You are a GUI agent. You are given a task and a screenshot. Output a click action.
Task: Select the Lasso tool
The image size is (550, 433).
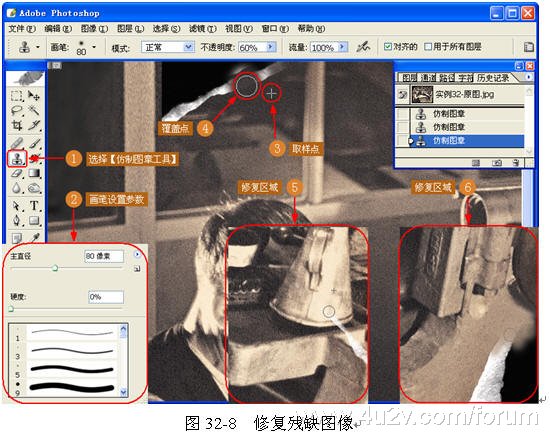click(16, 111)
